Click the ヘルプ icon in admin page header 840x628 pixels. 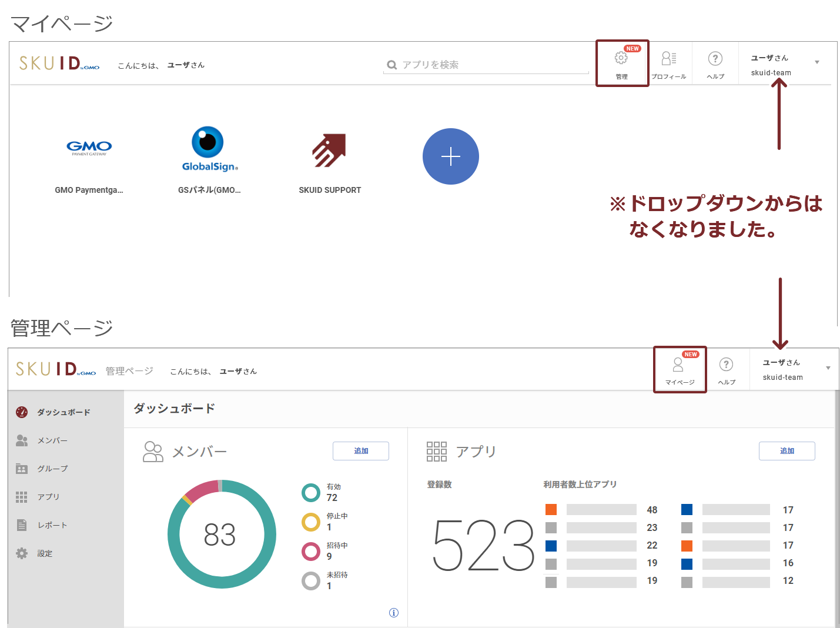coord(726,365)
